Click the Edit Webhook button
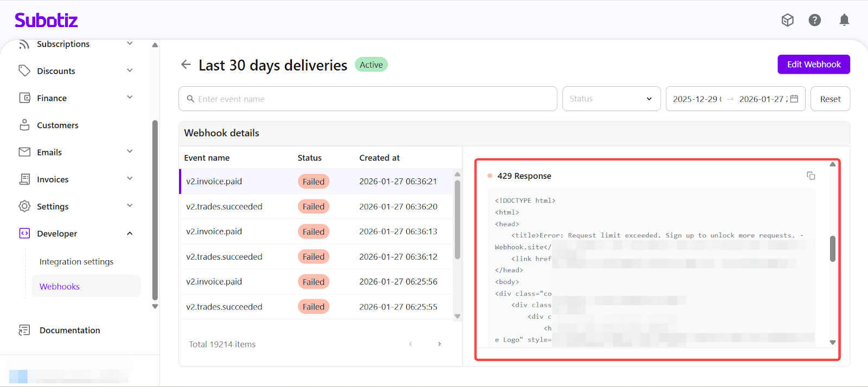The height and width of the screenshot is (387, 868). point(813,64)
